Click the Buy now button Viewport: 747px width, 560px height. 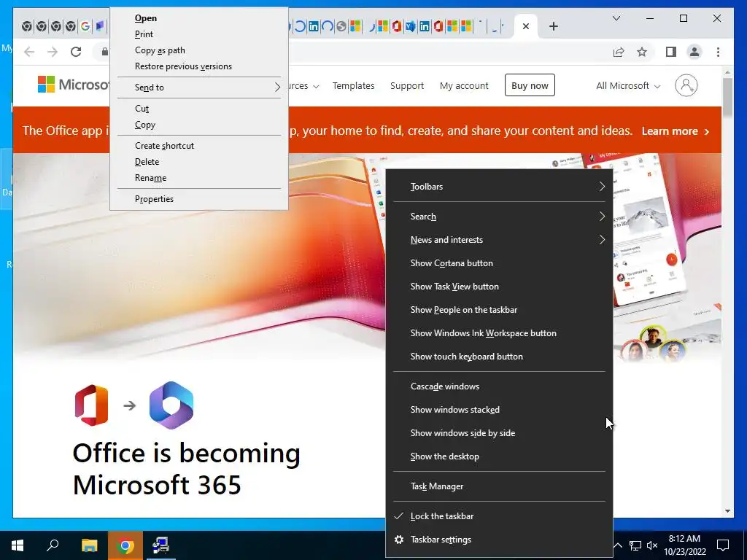(x=530, y=85)
